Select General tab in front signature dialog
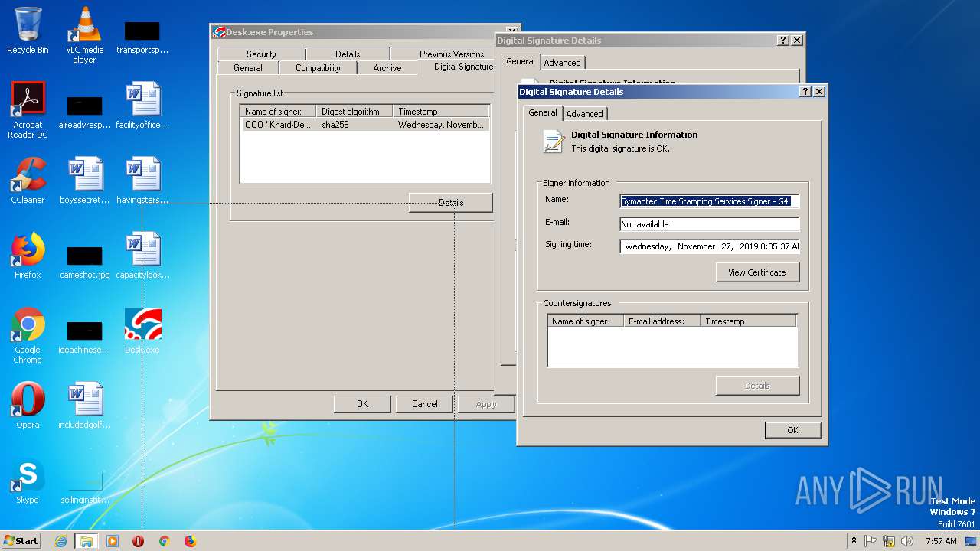This screenshot has width=980, height=551. 543,112
